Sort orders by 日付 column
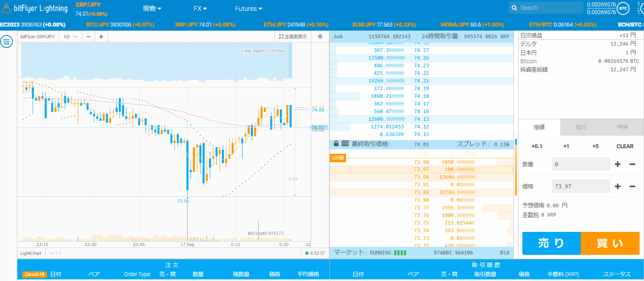Screen dimensions: 644x281 point(56,274)
